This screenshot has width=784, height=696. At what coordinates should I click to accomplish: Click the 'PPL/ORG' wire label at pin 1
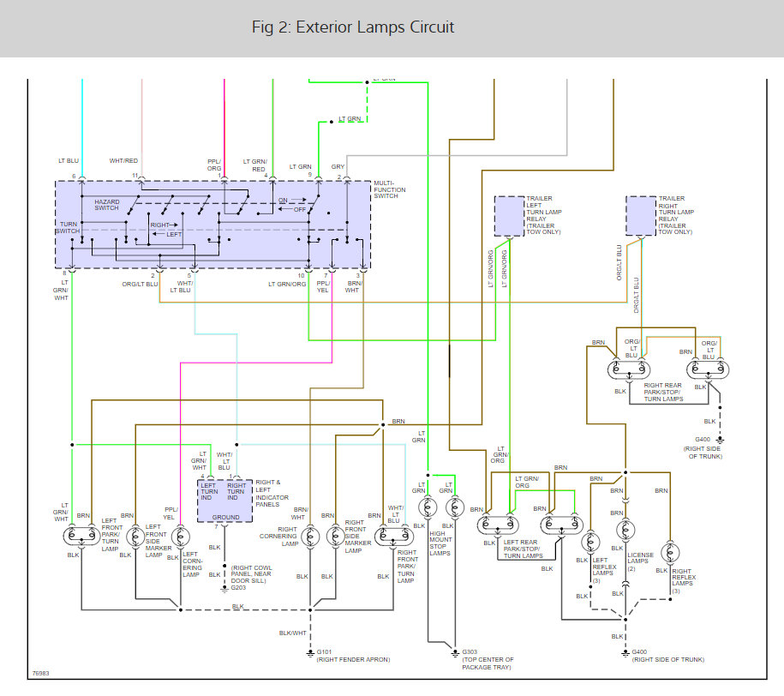click(214, 165)
